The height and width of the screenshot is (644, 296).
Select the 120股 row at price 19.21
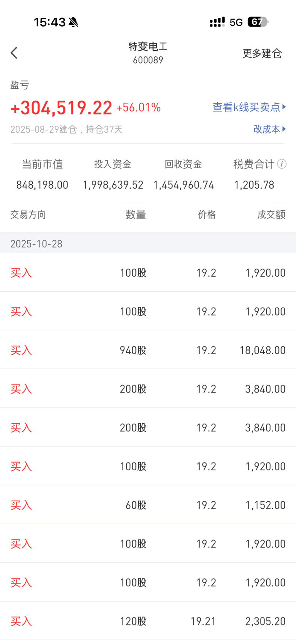[148, 621]
